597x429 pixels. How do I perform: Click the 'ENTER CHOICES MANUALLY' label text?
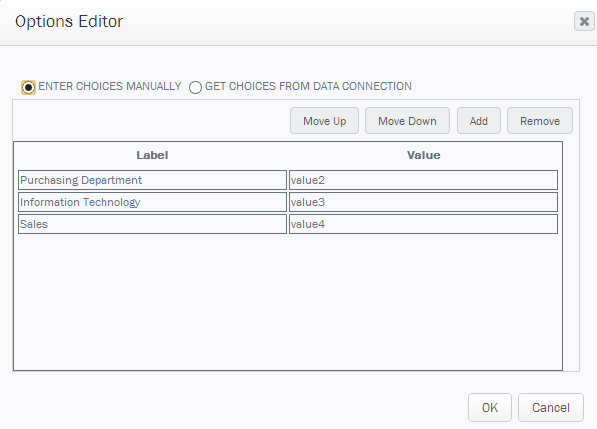[110, 86]
